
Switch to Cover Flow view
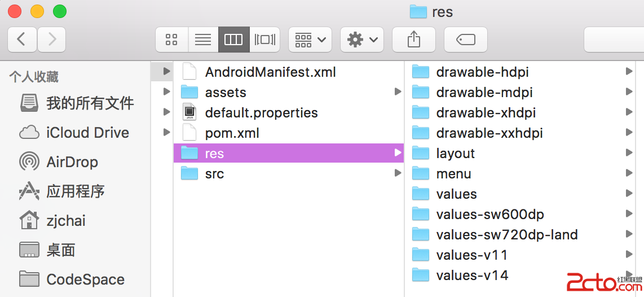pyautogui.click(x=264, y=40)
